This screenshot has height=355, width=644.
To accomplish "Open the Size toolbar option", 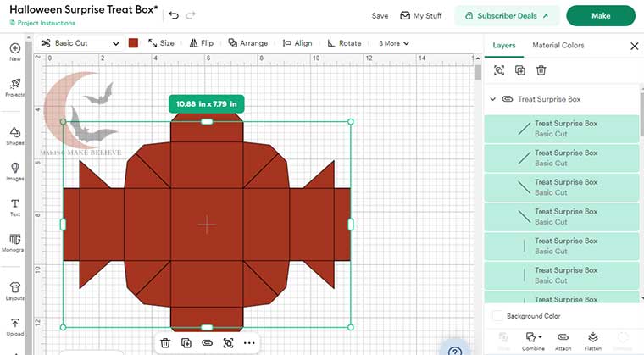I will (161, 42).
